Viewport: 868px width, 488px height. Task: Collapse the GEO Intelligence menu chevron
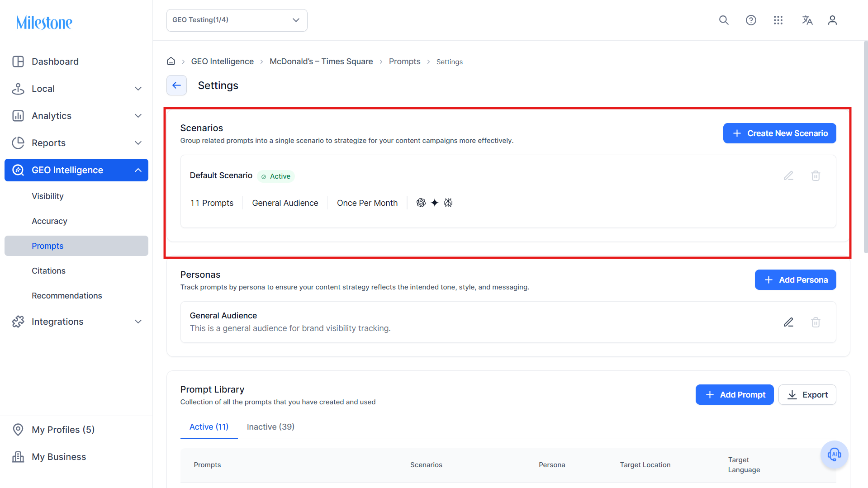tap(138, 170)
